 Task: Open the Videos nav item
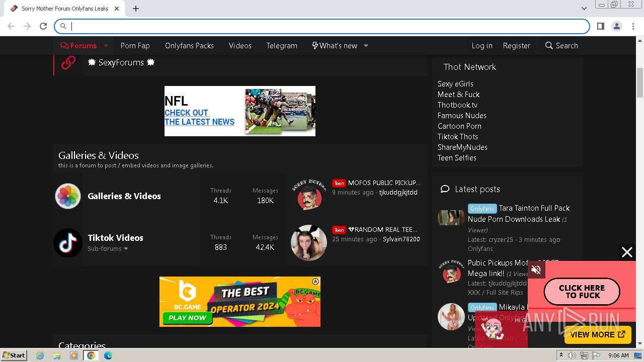point(240,45)
